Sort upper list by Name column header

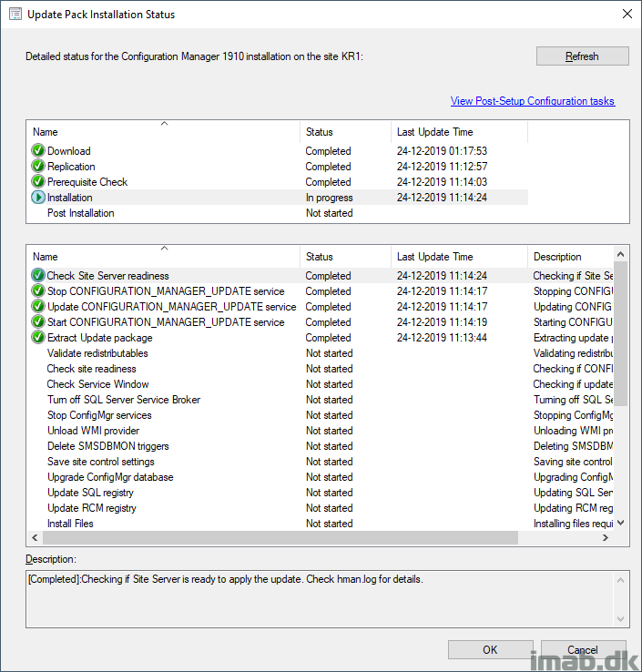pyautogui.click(x=164, y=131)
